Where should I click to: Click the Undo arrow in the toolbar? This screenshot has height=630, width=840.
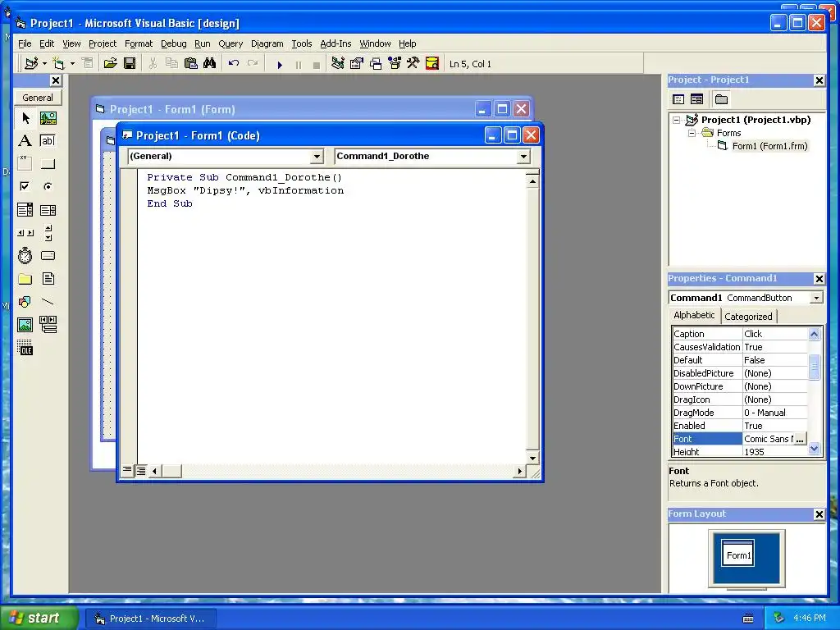(x=234, y=64)
